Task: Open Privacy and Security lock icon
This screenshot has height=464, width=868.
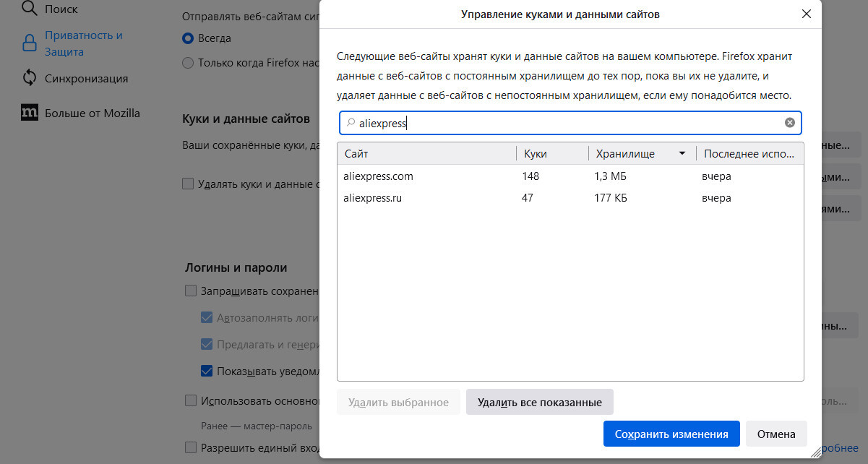Action: pyautogui.click(x=30, y=43)
